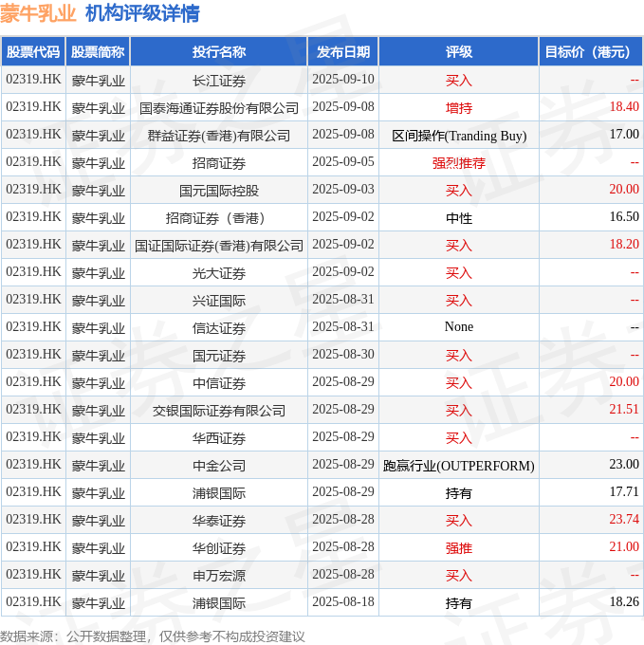Select the 兴证国际 cell
The image size is (644, 645).
219,301
